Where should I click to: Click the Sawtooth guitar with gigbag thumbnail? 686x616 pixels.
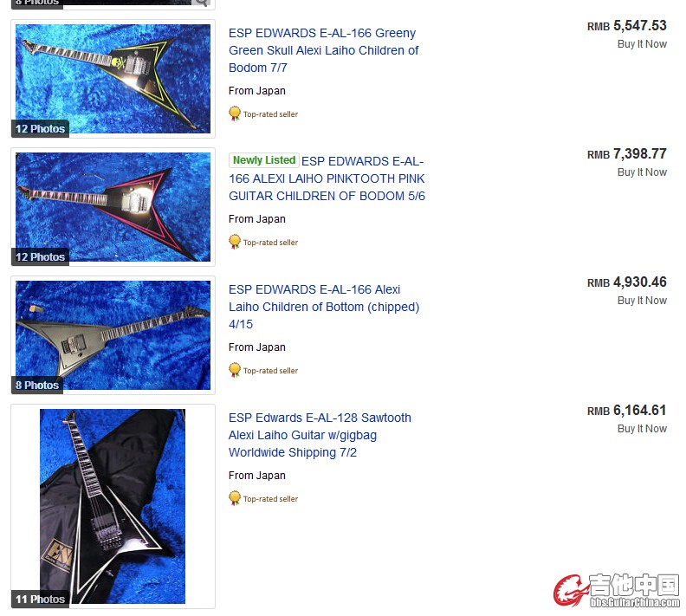113,506
